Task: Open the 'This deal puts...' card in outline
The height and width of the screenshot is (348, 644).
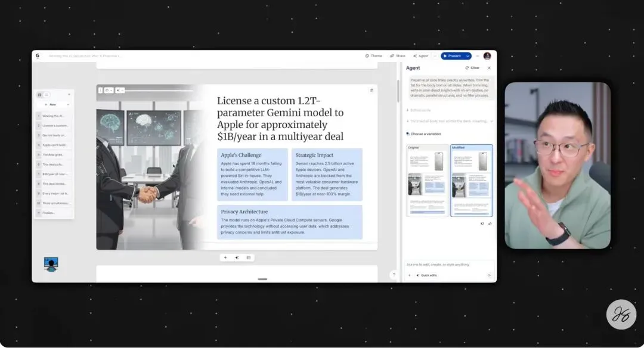Action: tap(54, 164)
